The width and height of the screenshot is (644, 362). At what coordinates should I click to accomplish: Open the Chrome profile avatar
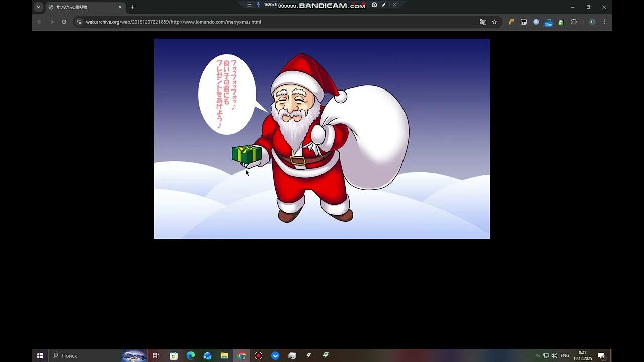pos(592,22)
